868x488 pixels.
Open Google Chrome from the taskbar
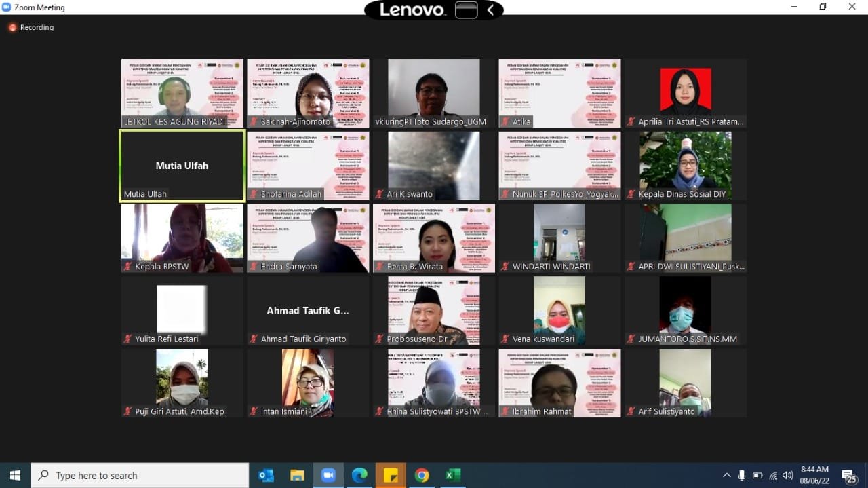pyautogui.click(x=422, y=476)
